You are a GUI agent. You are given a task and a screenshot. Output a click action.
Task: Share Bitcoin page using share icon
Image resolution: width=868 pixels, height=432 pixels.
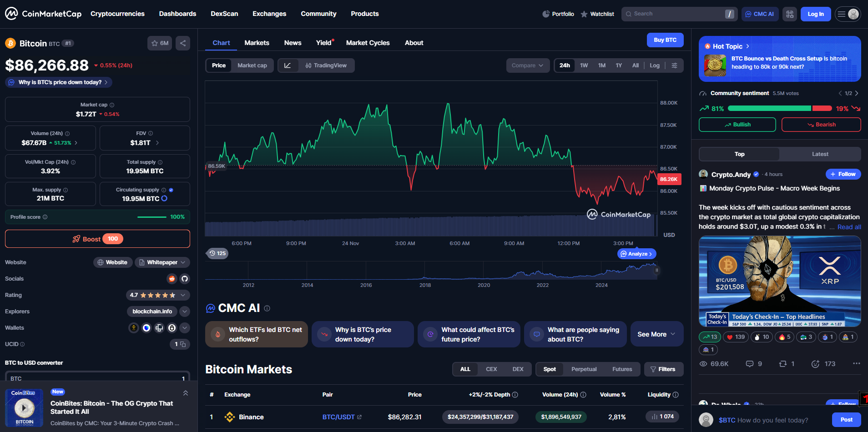183,43
